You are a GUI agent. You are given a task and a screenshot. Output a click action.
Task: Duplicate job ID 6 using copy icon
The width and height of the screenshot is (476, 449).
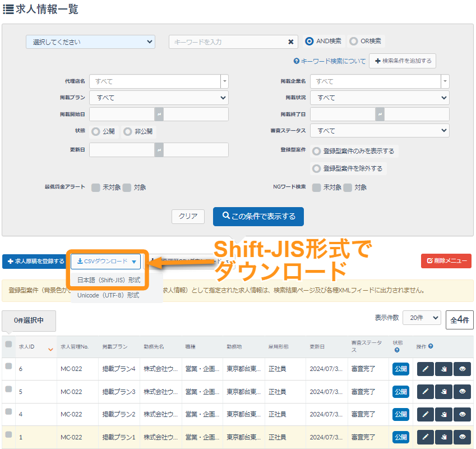(x=443, y=369)
